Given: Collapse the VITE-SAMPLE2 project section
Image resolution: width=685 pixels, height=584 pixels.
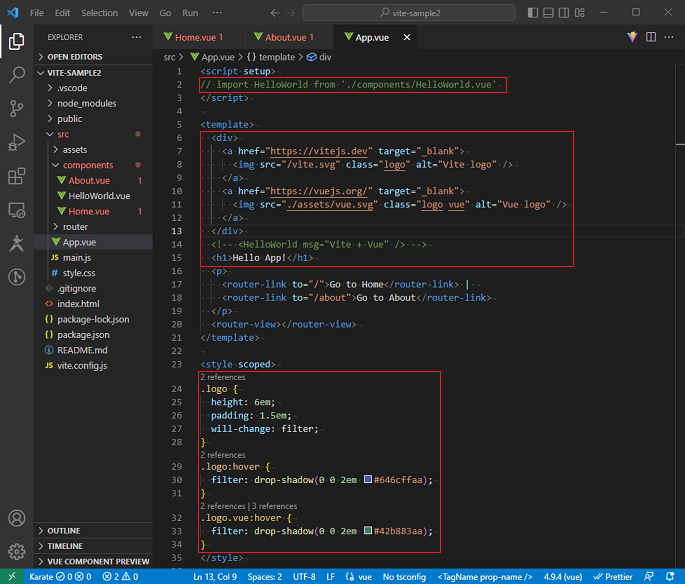Looking at the screenshot, I should pyautogui.click(x=93, y=73).
